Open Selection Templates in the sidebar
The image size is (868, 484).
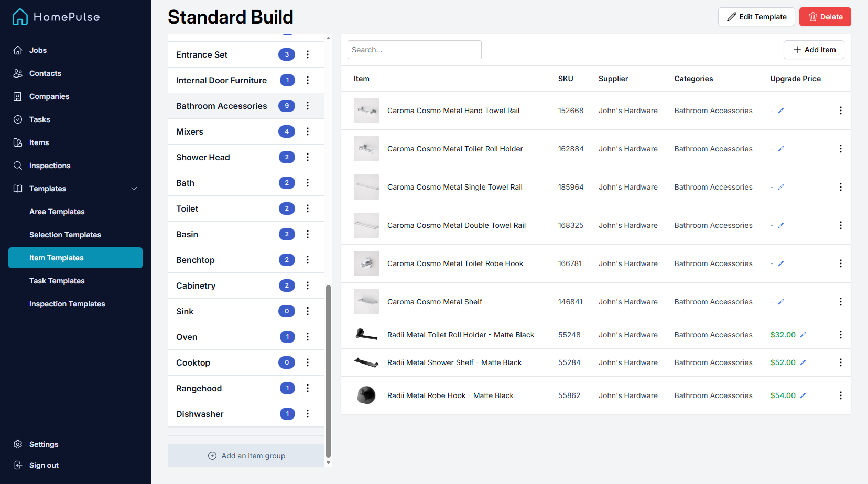[x=65, y=235]
